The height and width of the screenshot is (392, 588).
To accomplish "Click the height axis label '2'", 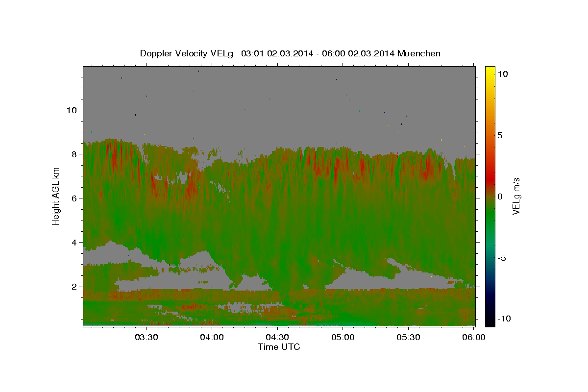I will click(74, 286).
